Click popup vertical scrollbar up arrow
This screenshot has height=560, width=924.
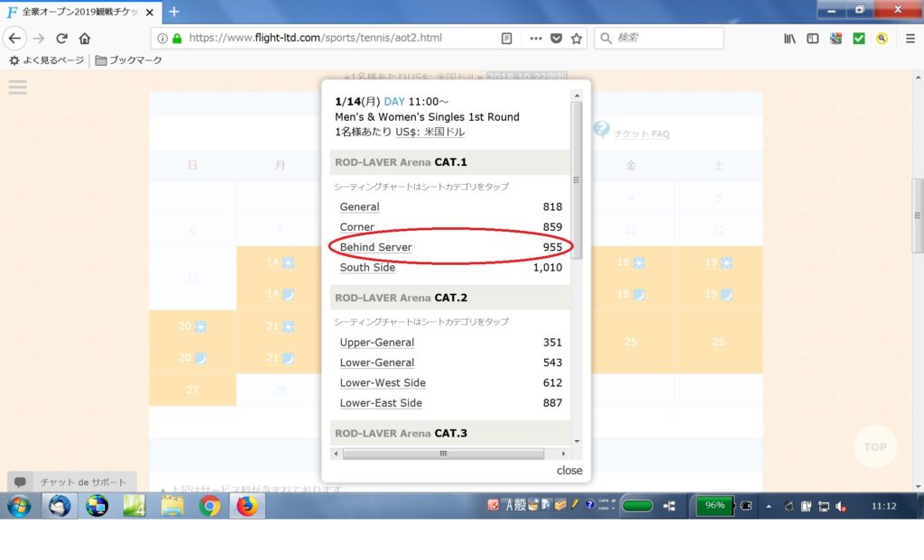577,96
